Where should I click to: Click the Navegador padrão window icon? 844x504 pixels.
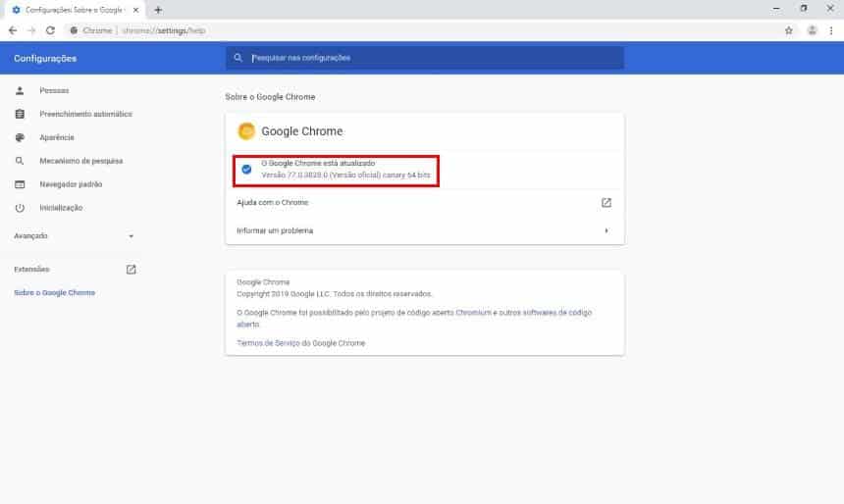(20, 184)
